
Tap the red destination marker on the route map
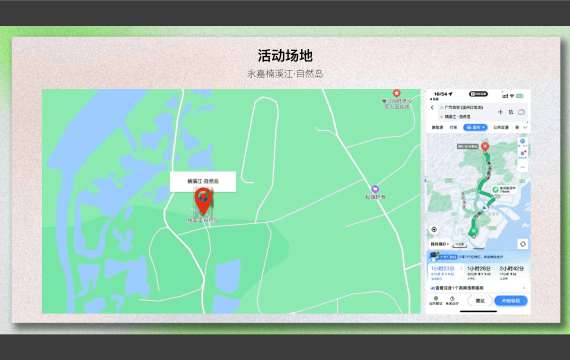click(485, 147)
